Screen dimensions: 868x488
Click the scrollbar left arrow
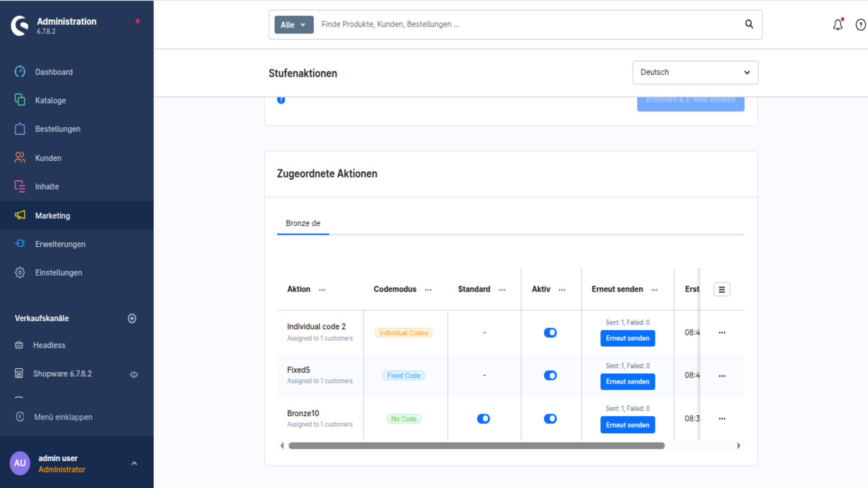[x=282, y=446]
